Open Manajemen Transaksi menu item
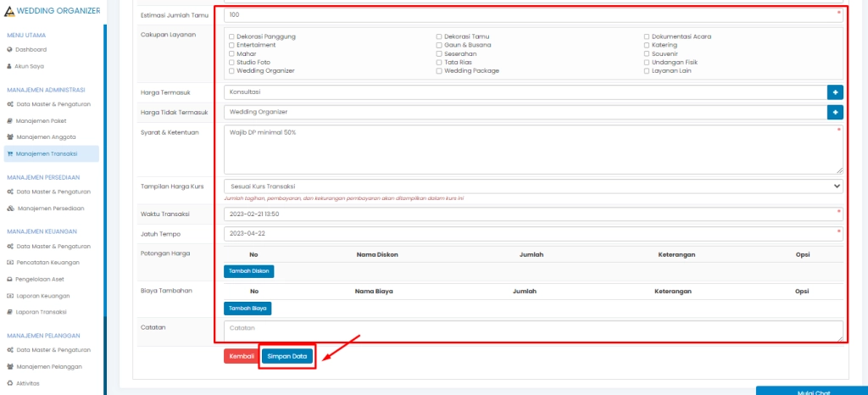 click(47, 153)
